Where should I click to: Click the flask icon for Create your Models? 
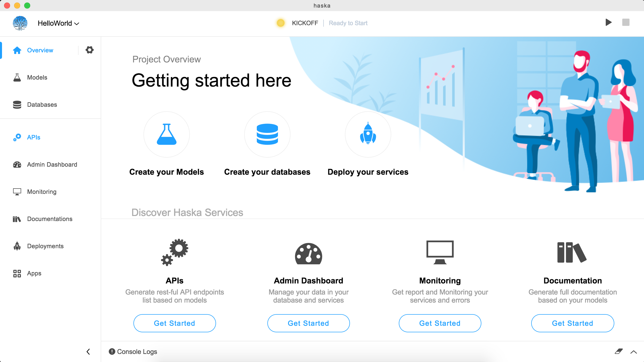click(166, 134)
